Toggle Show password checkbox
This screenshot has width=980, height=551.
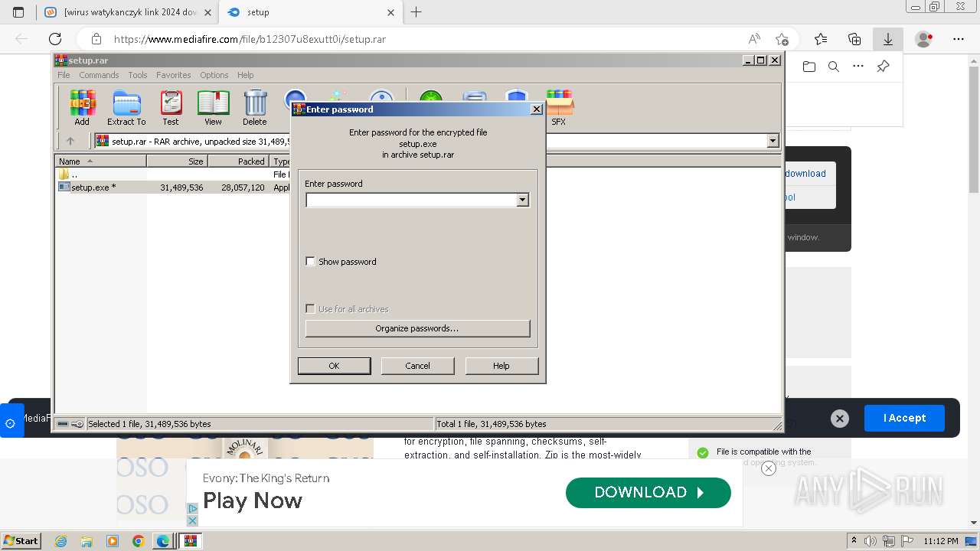tap(310, 262)
